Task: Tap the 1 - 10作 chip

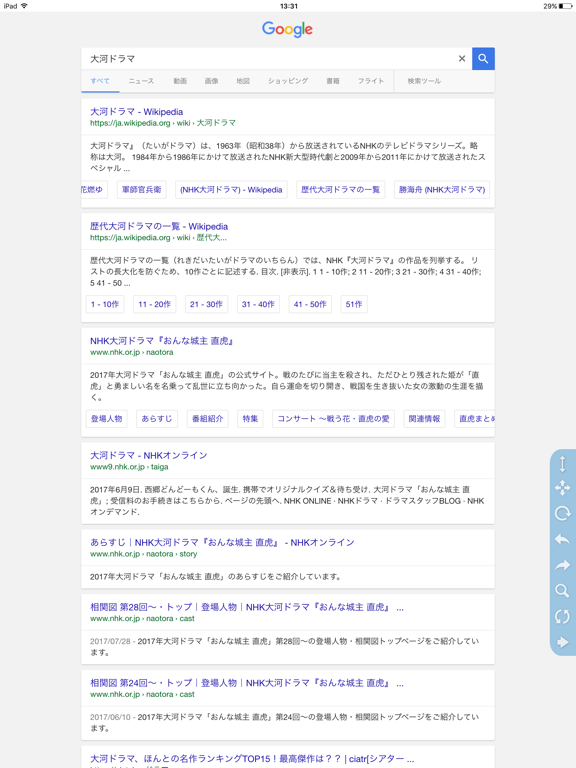Action: pyautogui.click(x=105, y=304)
